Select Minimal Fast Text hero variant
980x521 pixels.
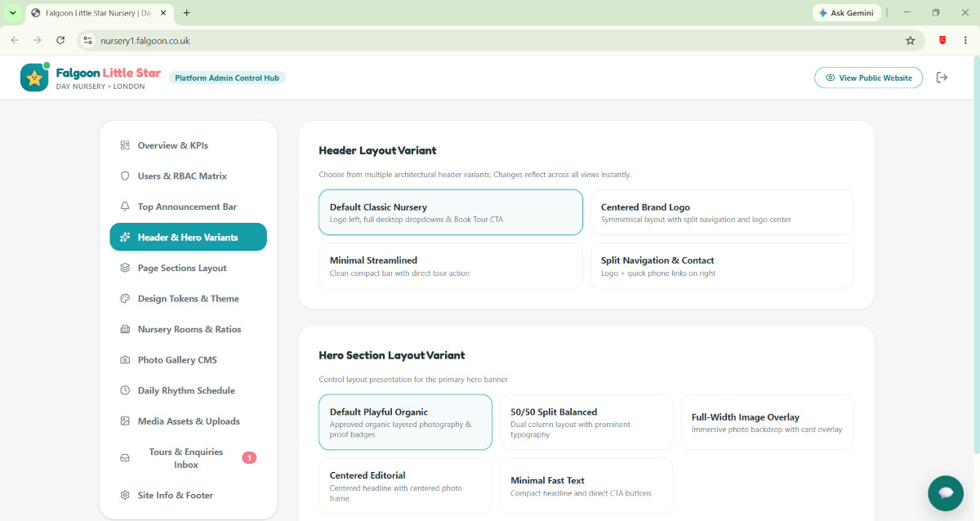(x=586, y=485)
